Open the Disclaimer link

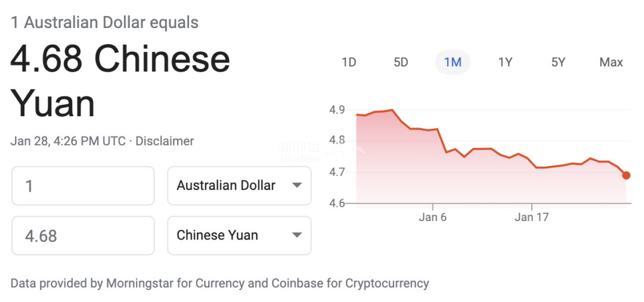coord(165,141)
